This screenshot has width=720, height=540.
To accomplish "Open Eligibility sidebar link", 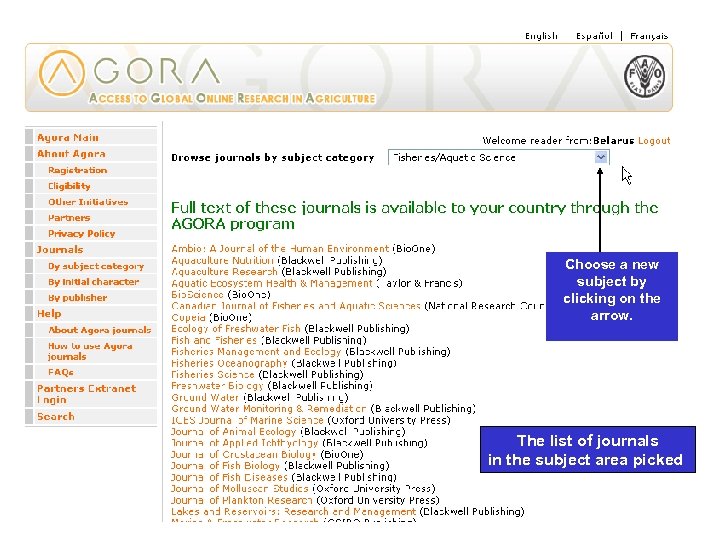I will [x=69, y=186].
